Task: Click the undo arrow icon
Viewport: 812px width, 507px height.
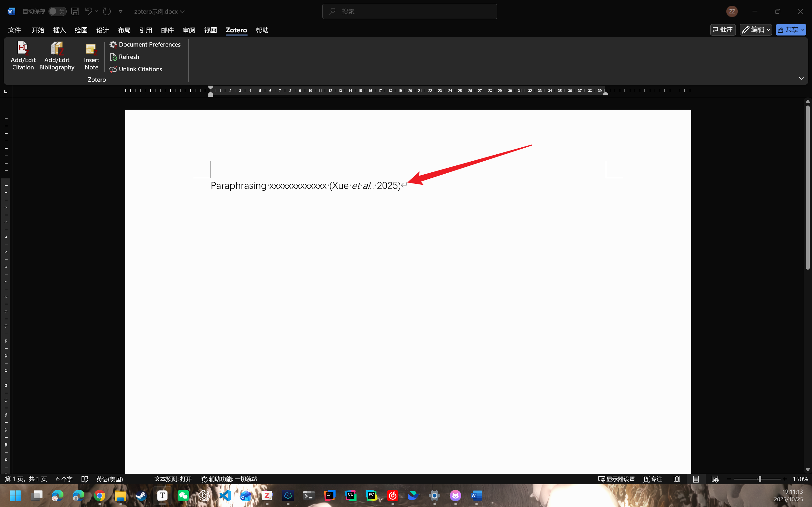Action: (88, 11)
